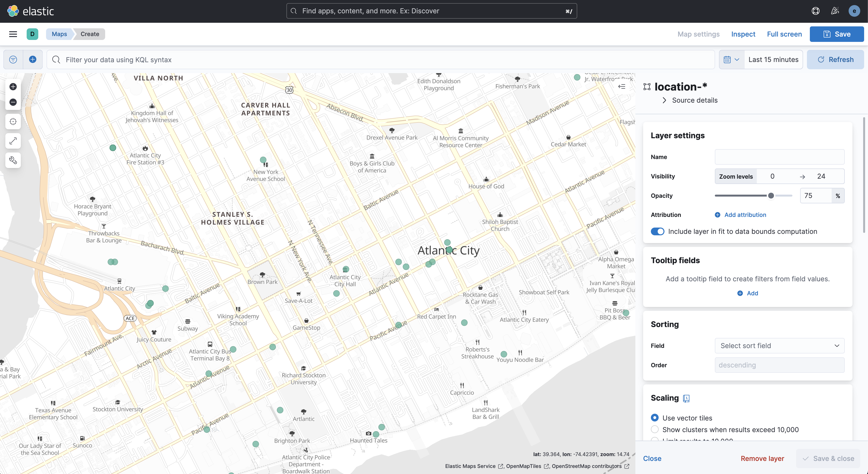The width and height of the screenshot is (868, 474).
Task: Click the Refresh button
Action: tap(835, 60)
